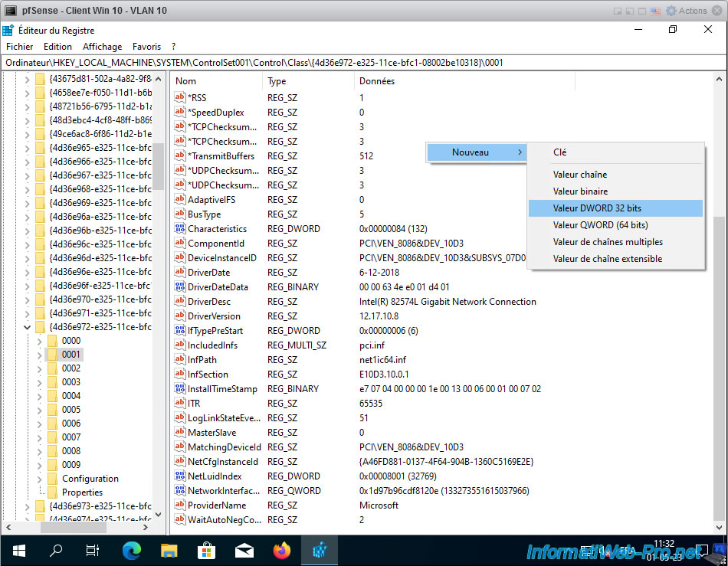The height and width of the screenshot is (566, 728).
Task: Select Valeur de chaîne extensible
Action: (x=615, y=259)
